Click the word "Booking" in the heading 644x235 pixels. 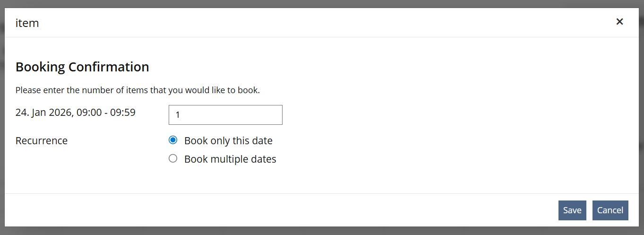coord(40,67)
